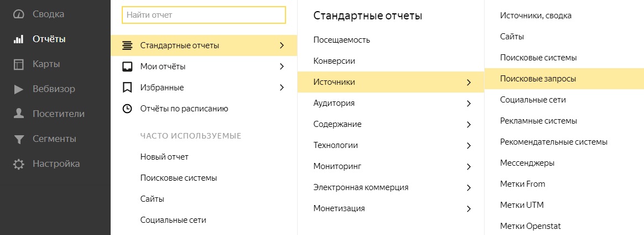Expand the Технологии submenu chevron

[469, 146]
